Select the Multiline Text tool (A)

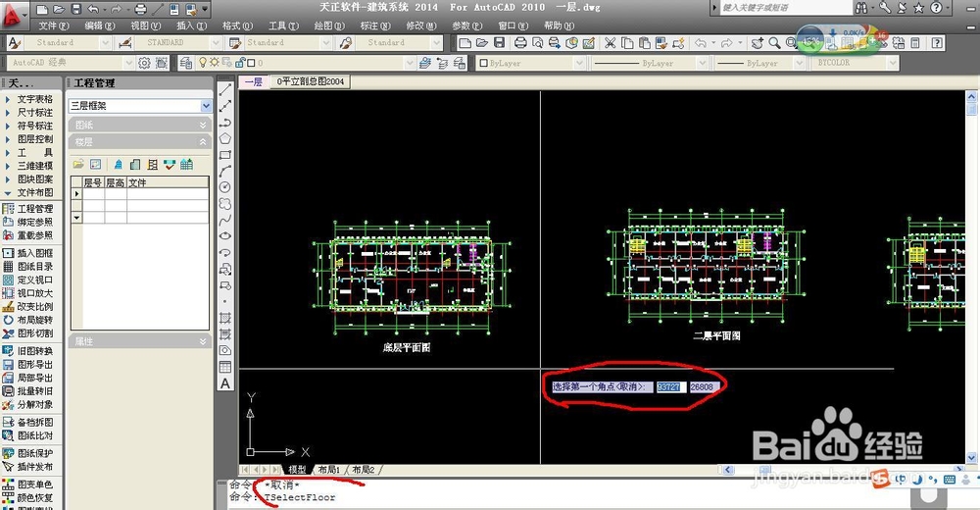click(225, 383)
